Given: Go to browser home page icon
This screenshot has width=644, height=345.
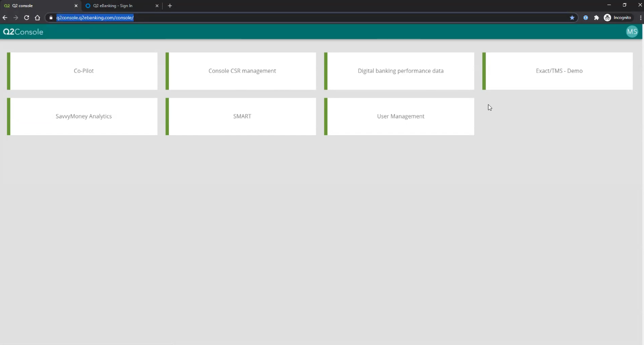Looking at the screenshot, I should point(37,18).
